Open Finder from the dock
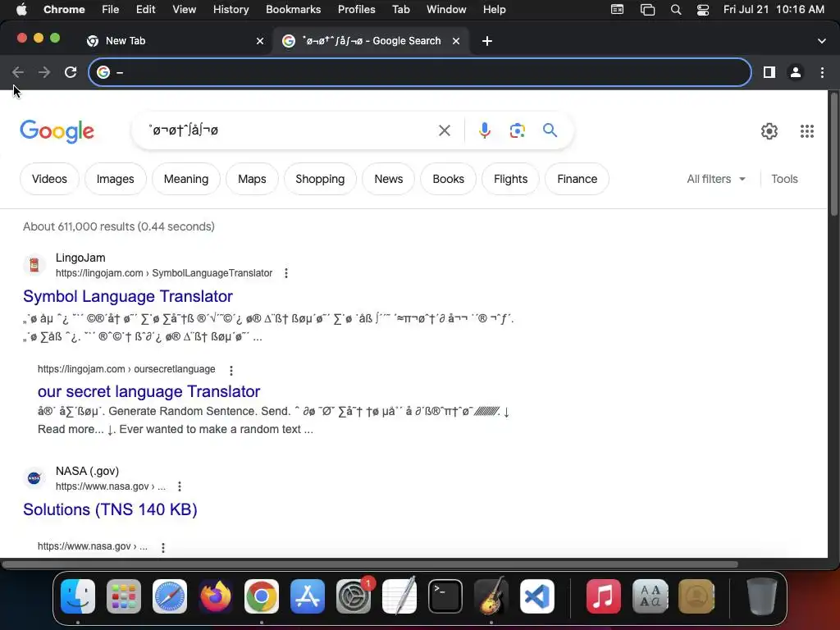Image resolution: width=840 pixels, height=630 pixels. pyautogui.click(x=78, y=596)
